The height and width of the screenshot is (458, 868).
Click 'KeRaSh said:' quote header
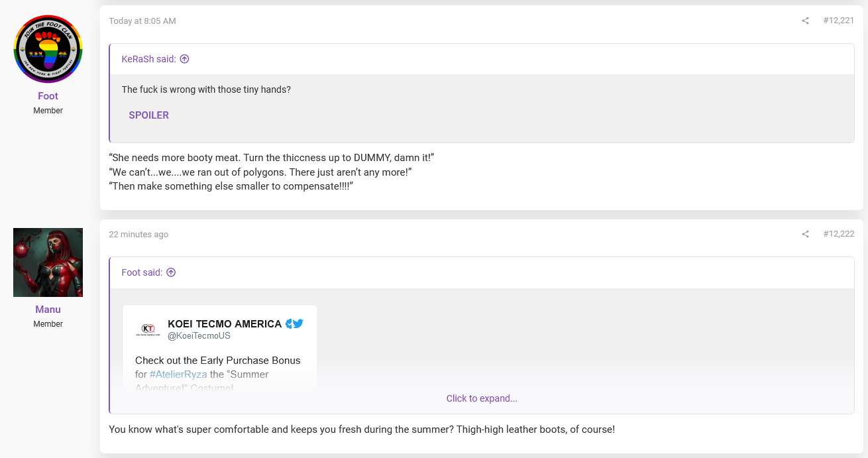[x=149, y=59]
